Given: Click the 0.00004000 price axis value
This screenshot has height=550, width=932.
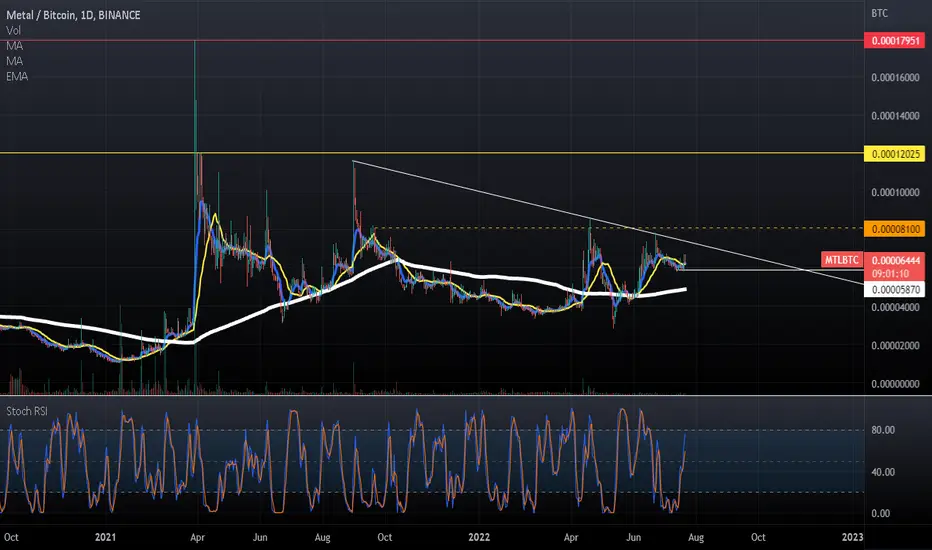Looking at the screenshot, I should coord(895,307).
